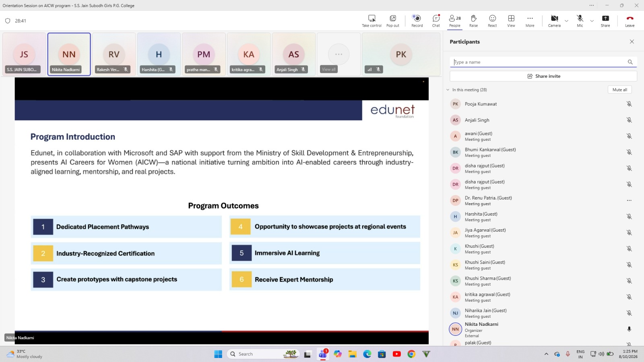Expand camera options dropdown arrow
Viewport: 644px width, 362px height.
(x=566, y=21)
